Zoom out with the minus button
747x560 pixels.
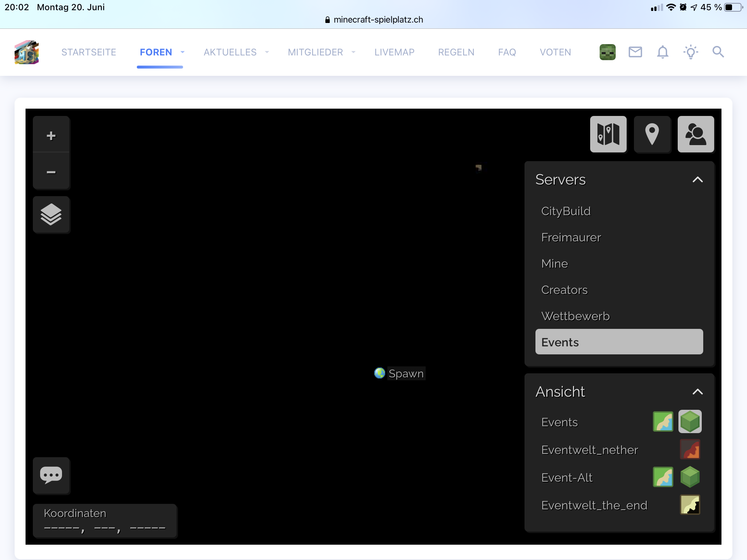51,172
